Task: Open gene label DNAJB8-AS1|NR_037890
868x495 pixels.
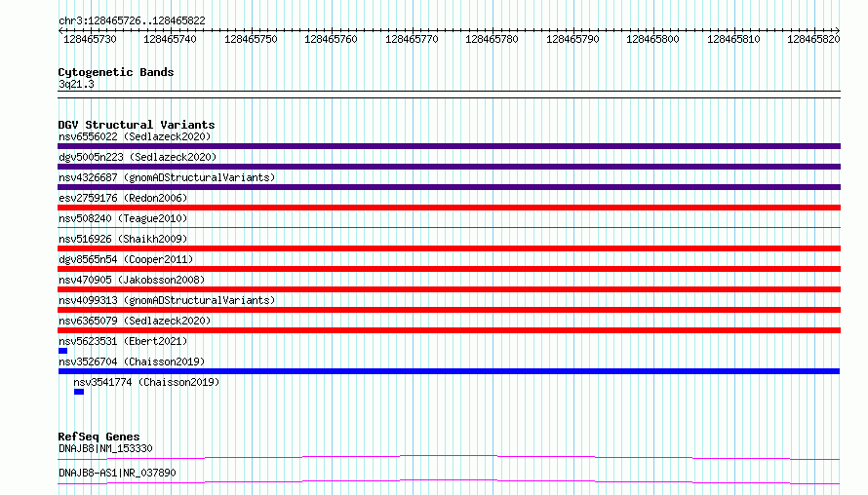Action: [x=117, y=473]
